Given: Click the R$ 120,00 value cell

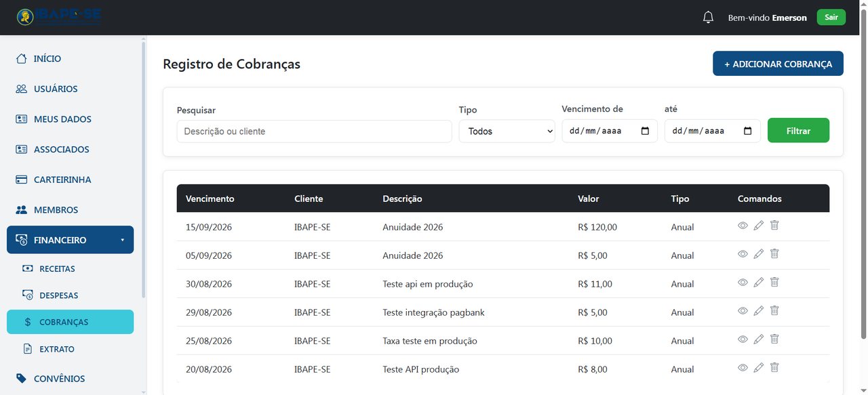Looking at the screenshot, I should 597,227.
